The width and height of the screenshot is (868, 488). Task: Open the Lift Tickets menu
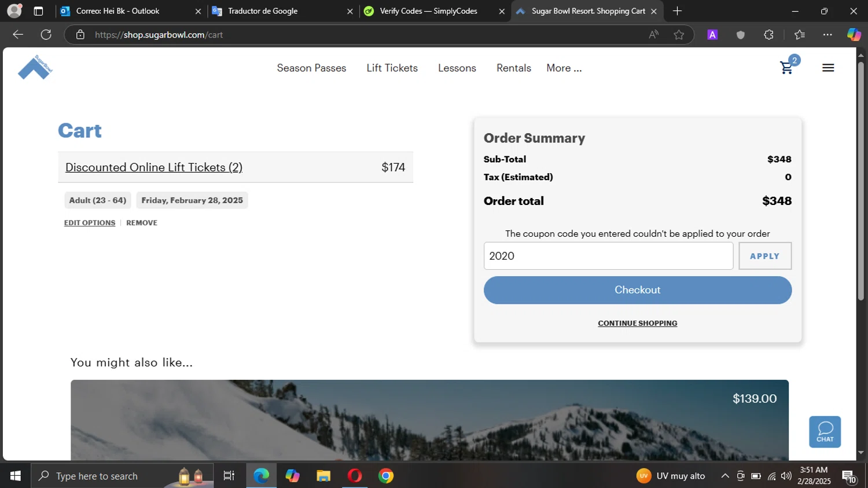point(392,68)
